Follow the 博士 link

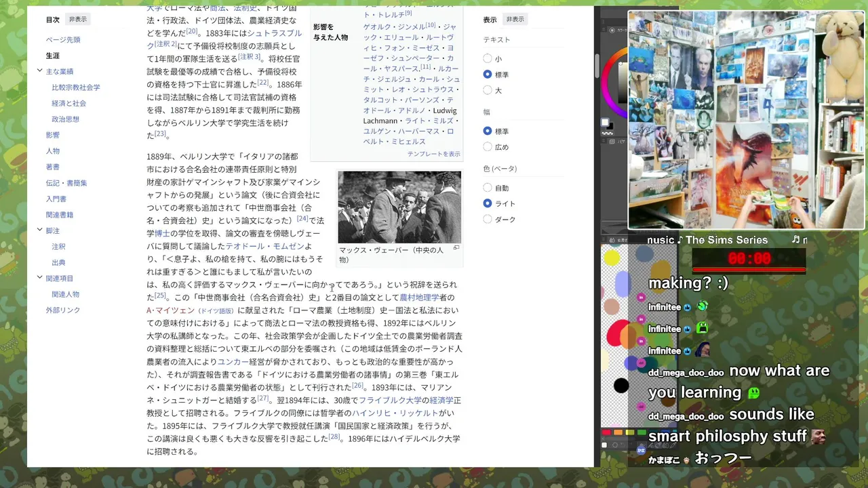coord(162,233)
